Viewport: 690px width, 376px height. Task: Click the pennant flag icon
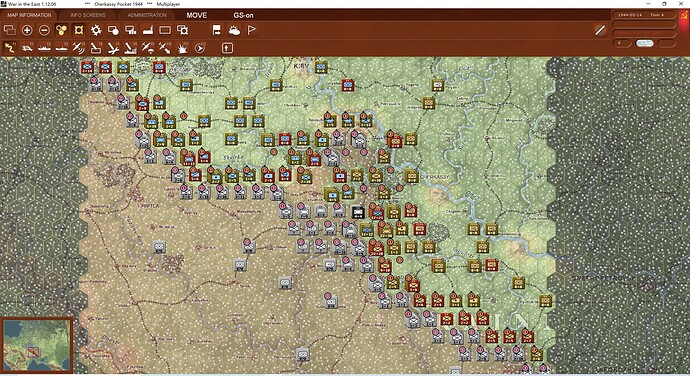tap(251, 30)
